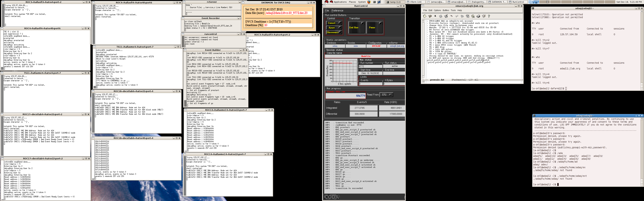Click the Help question mark icon in emacs
The image size is (644, 201).
489,16
